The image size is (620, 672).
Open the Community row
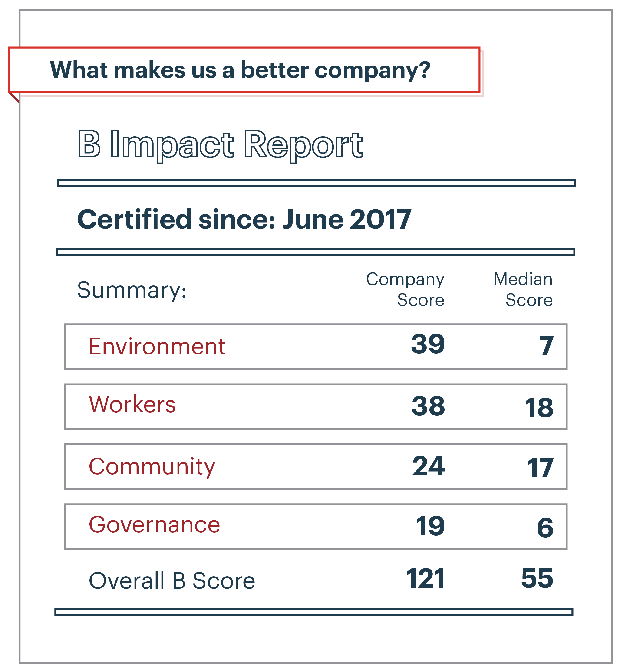316,466
